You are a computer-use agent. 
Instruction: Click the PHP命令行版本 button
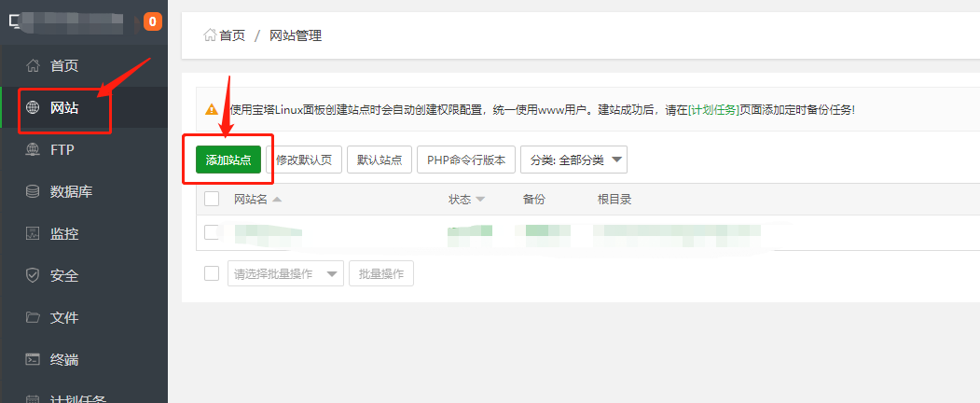(x=465, y=160)
